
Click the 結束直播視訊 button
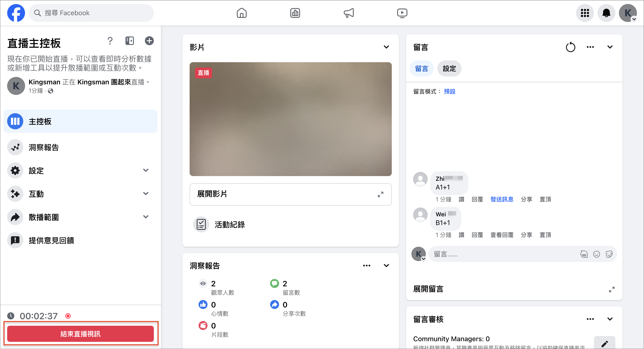(80, 334)
